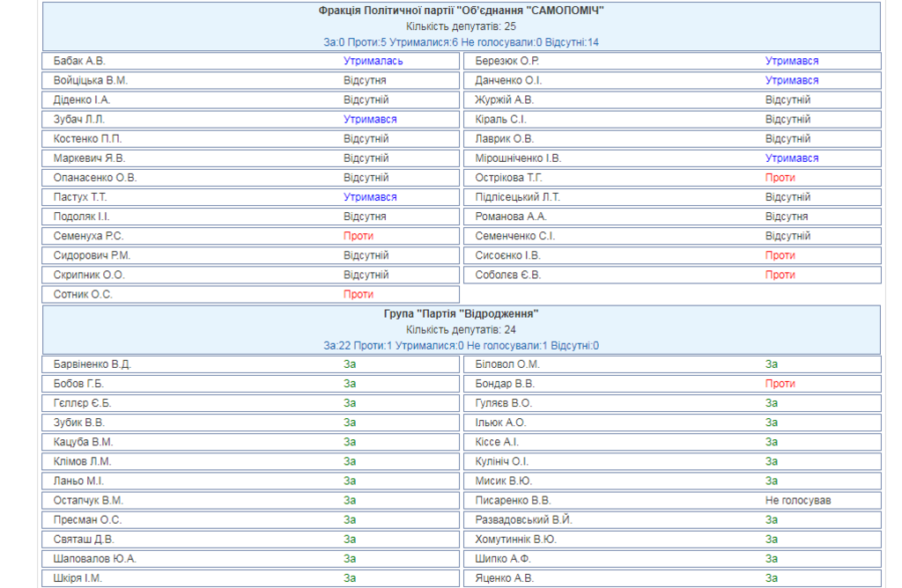Click the "Відсутня" status for Войціцька В.М.
The image size is (902, 588).
coord(365,80)
